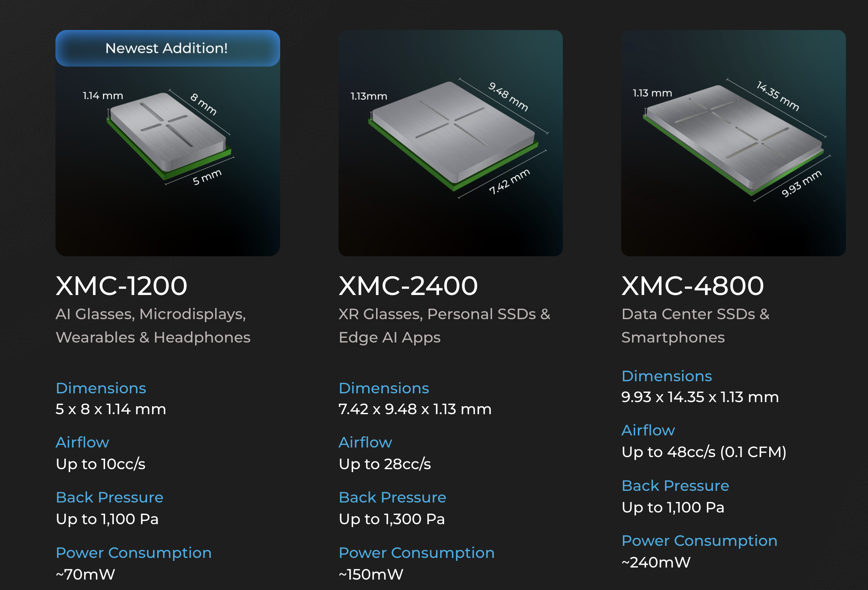Select the XMC-4800 product title
The width and height of the screenshot is (868, 590).
pos(692,286)
